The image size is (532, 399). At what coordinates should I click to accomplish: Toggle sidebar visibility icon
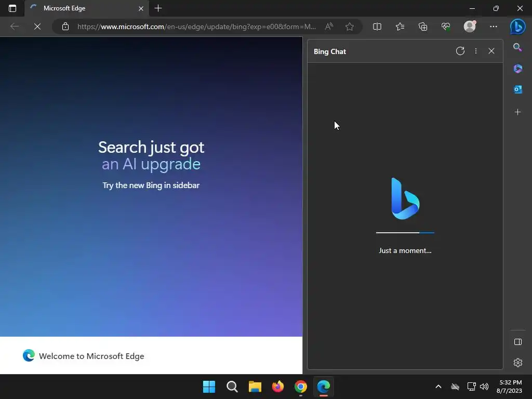(518, 342)
